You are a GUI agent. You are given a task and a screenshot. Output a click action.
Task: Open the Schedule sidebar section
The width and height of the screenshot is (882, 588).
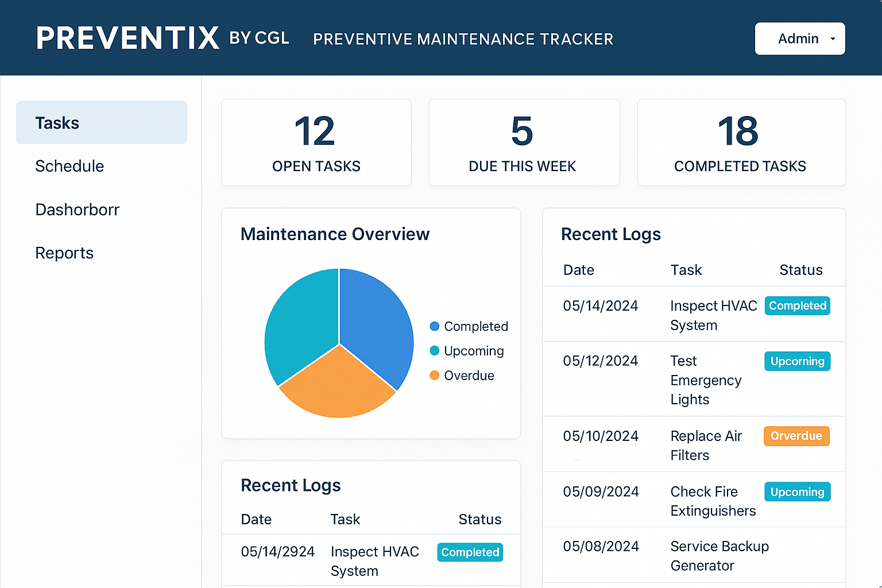tap(69, 166)
